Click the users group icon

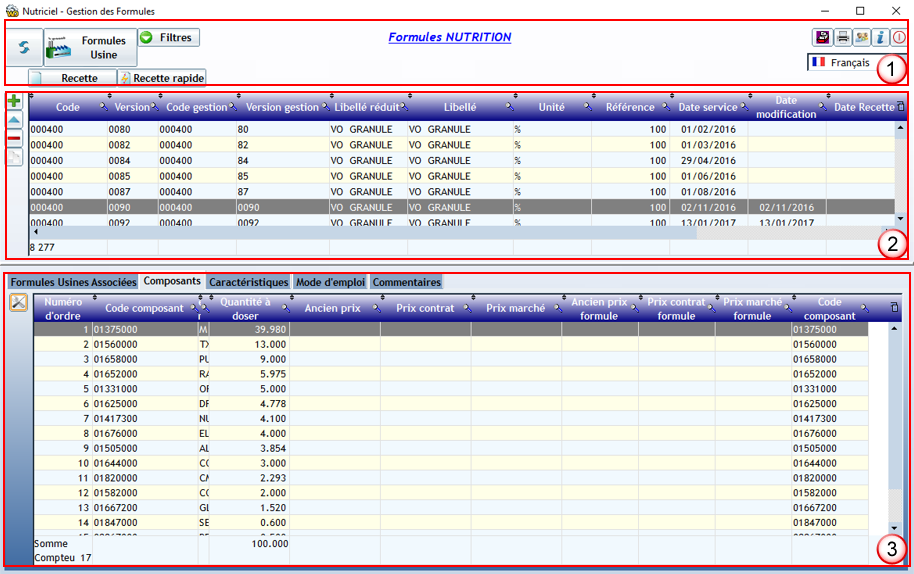point(862,37)
